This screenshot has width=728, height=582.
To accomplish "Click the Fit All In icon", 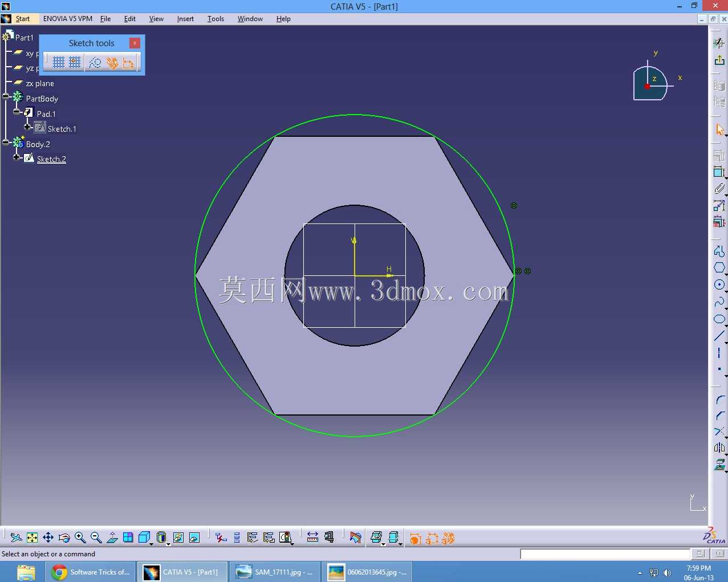I will point(32,538).
